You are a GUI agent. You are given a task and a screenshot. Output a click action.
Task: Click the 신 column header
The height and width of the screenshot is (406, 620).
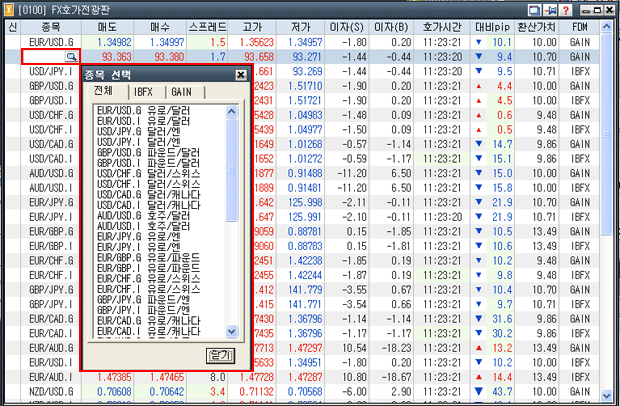tap(13, 27)
